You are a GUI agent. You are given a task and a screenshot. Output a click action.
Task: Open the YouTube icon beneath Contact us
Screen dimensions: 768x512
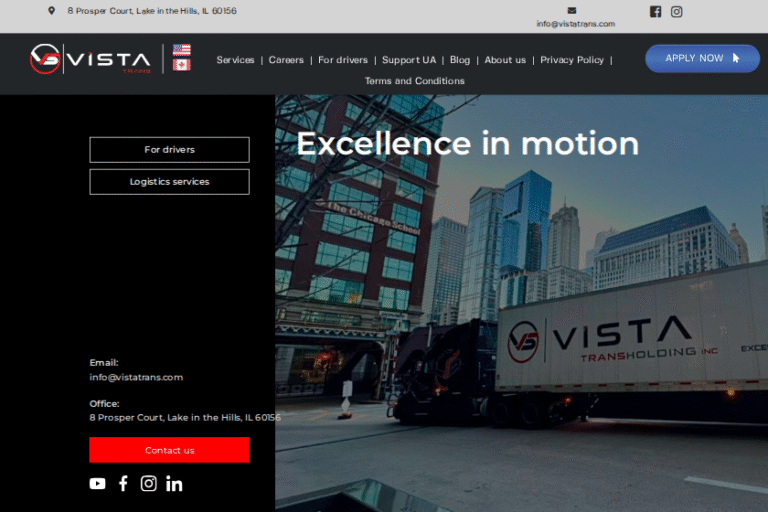point(97,483)
